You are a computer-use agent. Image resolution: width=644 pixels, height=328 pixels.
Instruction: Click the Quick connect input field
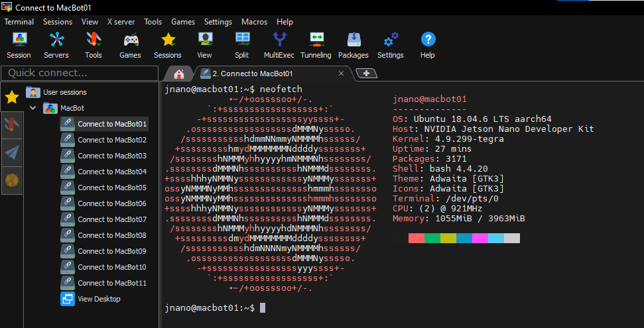[80, 73]
